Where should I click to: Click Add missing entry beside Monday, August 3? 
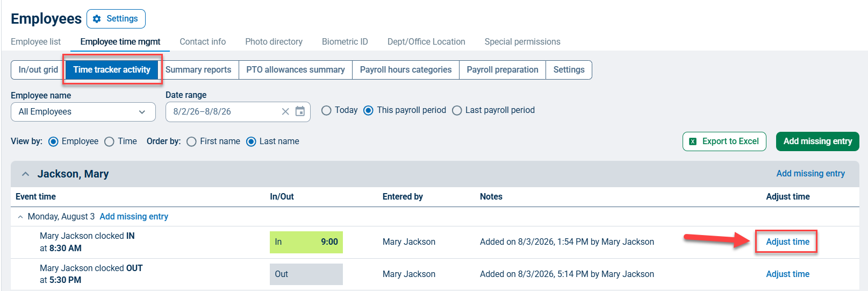(134, 217)
